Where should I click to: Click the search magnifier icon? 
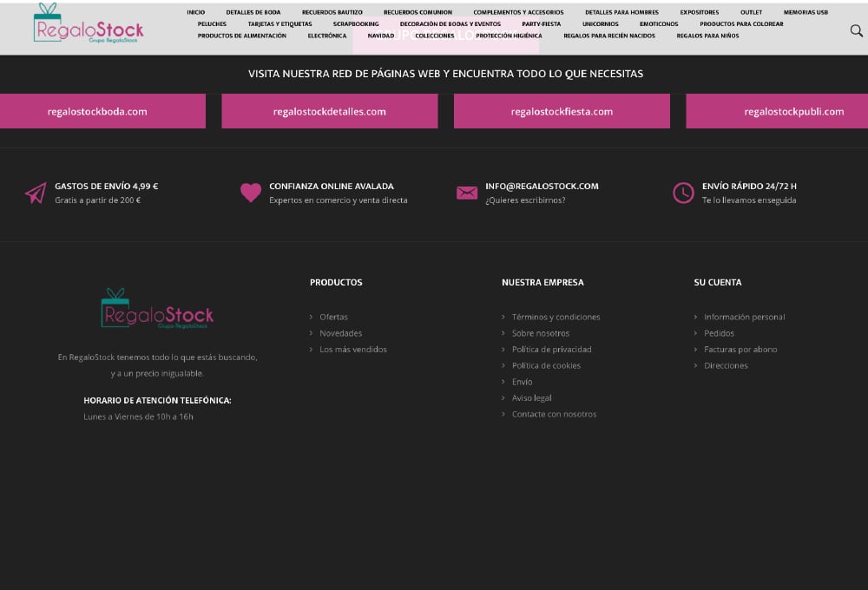click(x=856, y=31)
